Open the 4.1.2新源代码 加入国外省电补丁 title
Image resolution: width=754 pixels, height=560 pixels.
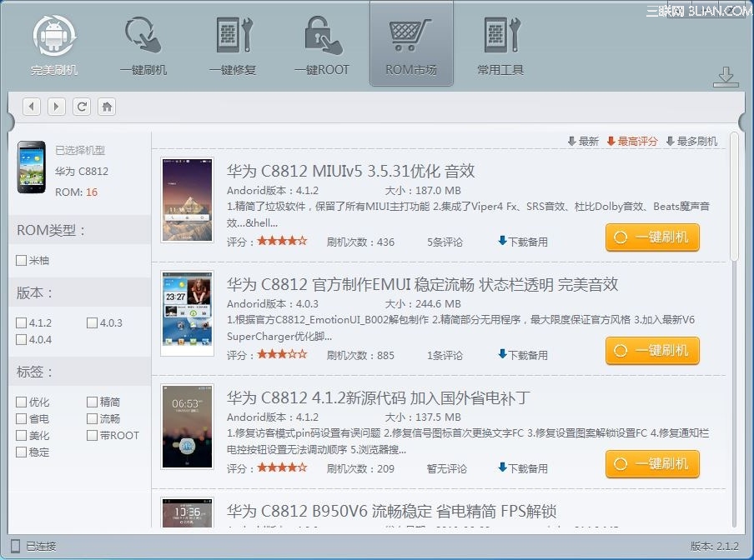(x=379, y=397)
